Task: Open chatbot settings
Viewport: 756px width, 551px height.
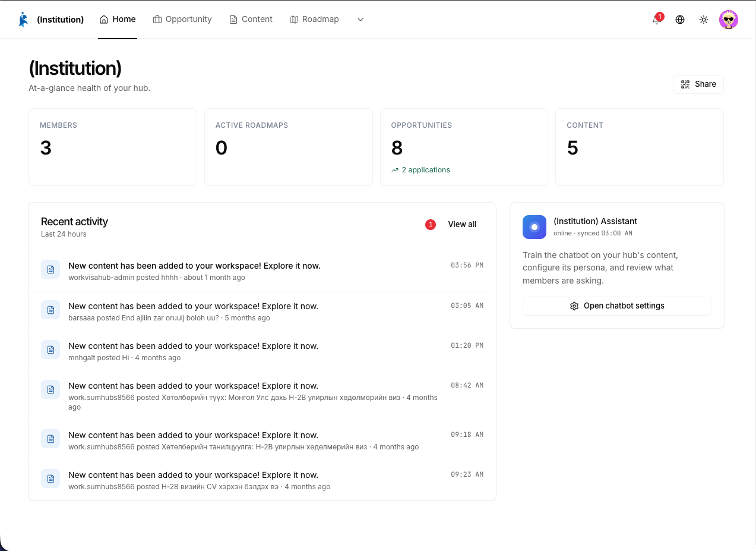Action: tap(617, 306)
